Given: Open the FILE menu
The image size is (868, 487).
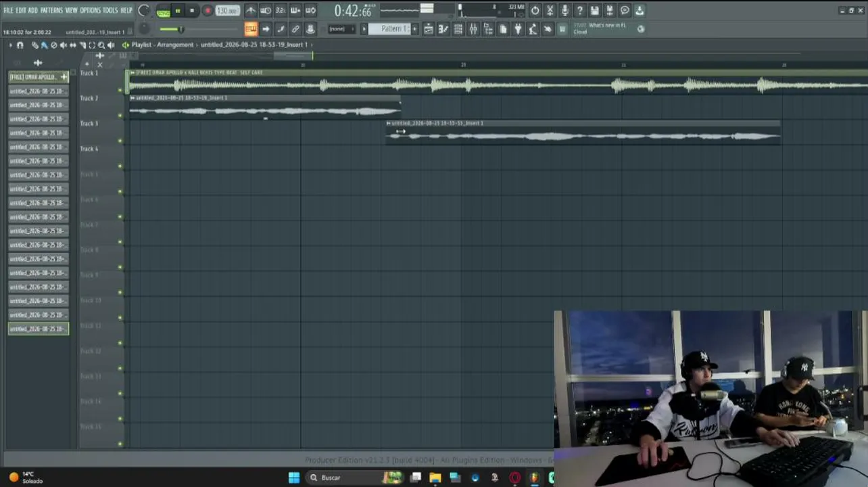Looking at the screenshot, I should point(9,11).
